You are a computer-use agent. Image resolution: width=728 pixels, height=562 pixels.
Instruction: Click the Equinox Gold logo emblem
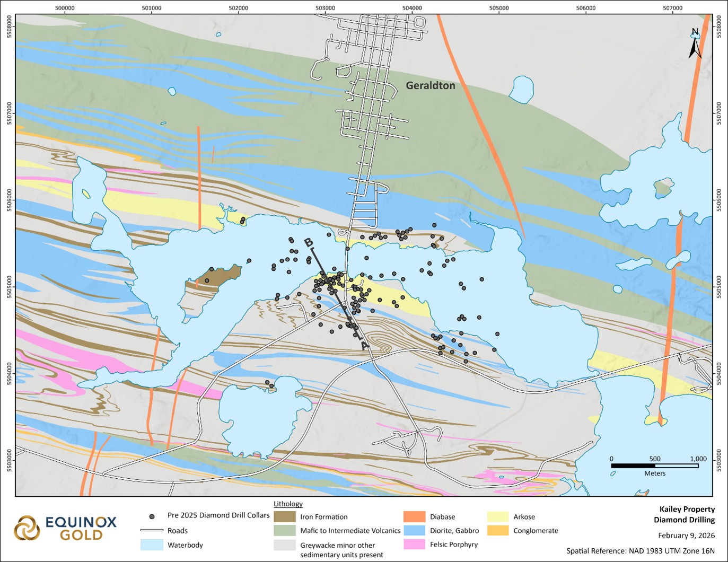coord(27,528)
